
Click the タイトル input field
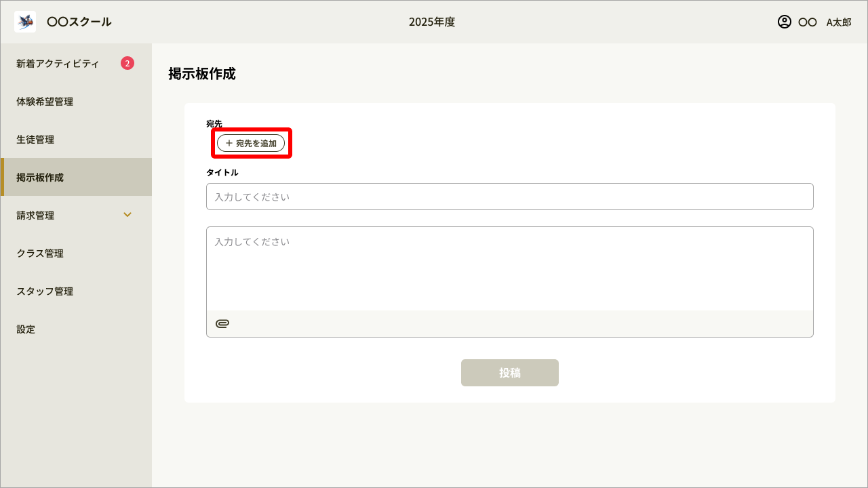point(510,197)
